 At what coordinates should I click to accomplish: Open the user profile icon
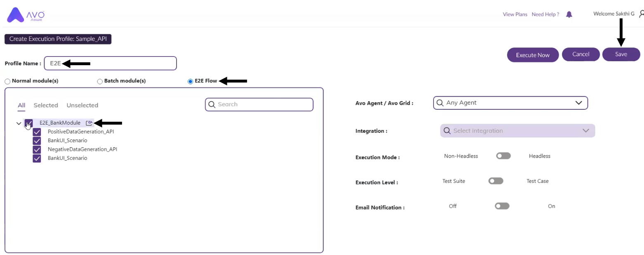coord(641,14)
